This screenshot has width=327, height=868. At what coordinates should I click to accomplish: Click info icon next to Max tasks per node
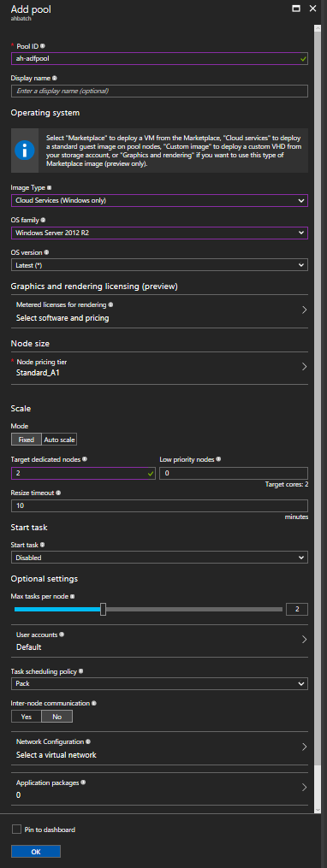(72, 597)
